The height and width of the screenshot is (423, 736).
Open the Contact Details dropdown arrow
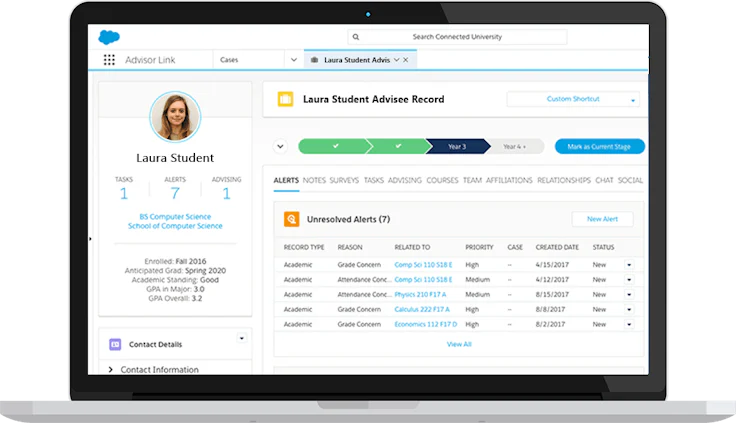point(241,338)
